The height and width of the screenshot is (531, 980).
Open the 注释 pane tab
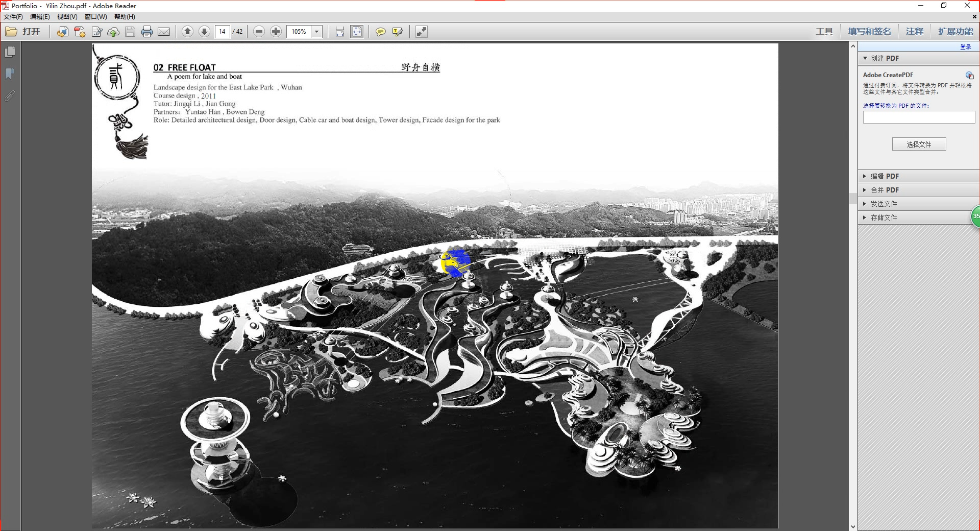click(x=915, y=32)
